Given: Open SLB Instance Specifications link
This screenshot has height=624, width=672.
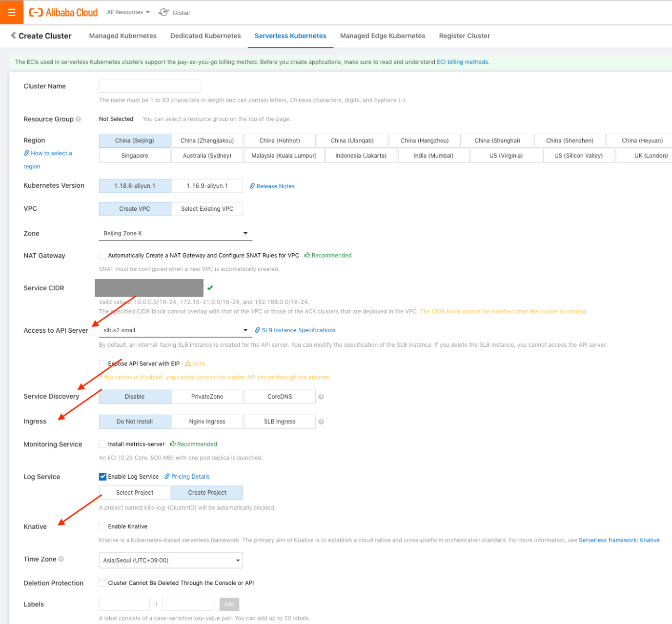Looking at the screenshot, I should tap(295, 330).
